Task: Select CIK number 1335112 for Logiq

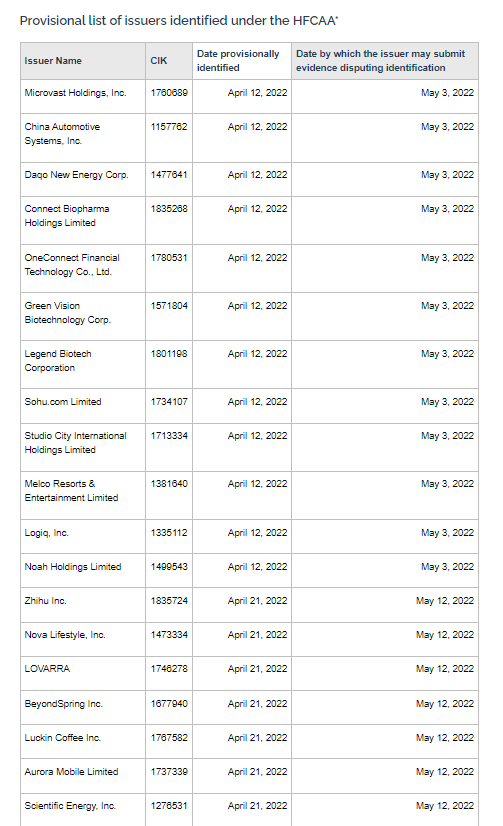Action: [169, 533]
